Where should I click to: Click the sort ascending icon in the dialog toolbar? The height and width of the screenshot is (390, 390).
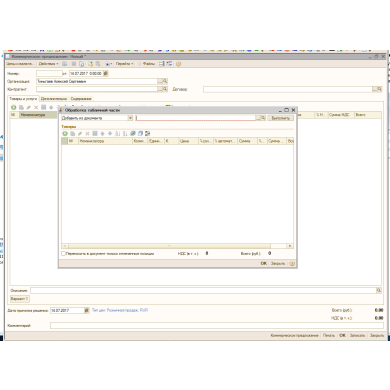click(117, 133)
